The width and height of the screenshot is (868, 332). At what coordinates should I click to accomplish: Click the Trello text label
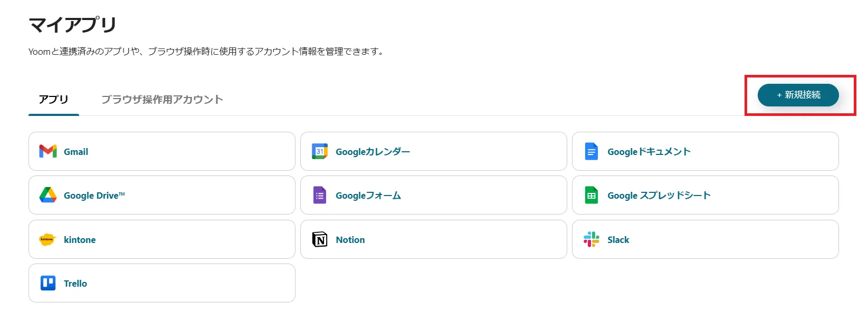[75, 284]
